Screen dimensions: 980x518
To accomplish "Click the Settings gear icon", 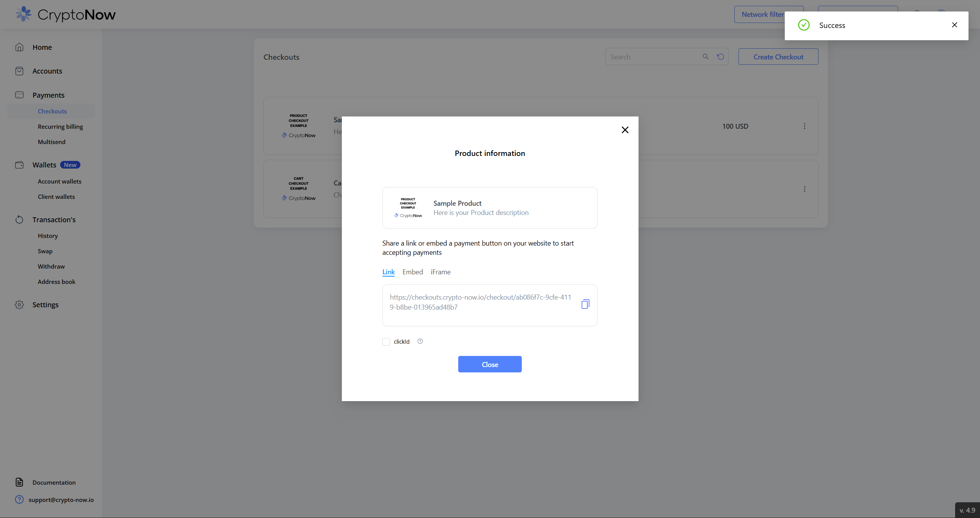I will click(19, 305).
